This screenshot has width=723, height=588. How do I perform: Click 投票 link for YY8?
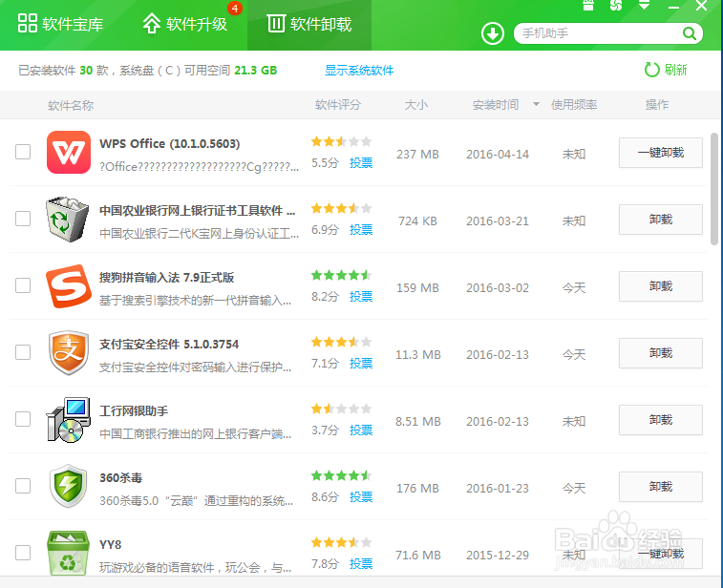(x=361, y=563)
